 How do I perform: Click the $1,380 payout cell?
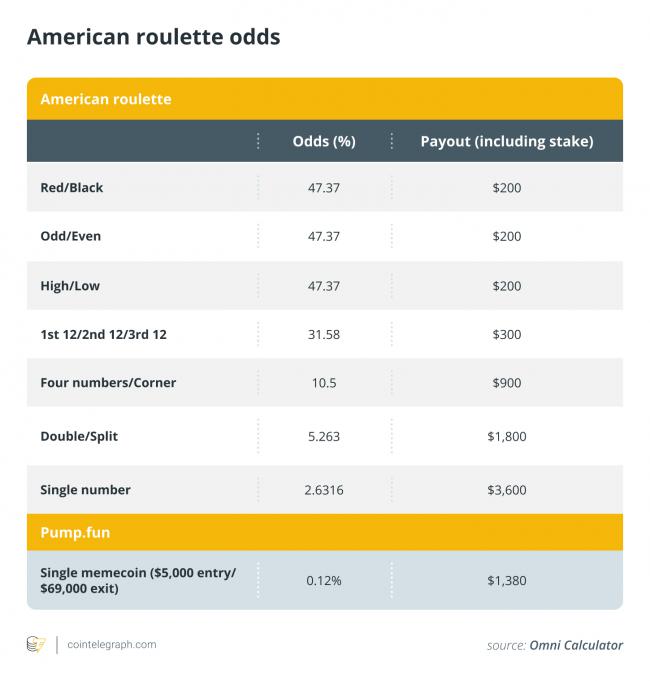506,580
